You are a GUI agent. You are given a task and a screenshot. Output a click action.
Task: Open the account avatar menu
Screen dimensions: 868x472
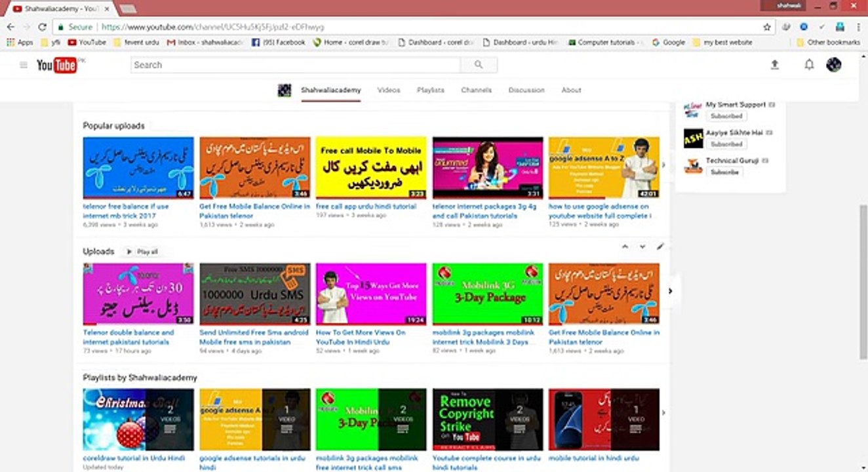coord(834,65)
